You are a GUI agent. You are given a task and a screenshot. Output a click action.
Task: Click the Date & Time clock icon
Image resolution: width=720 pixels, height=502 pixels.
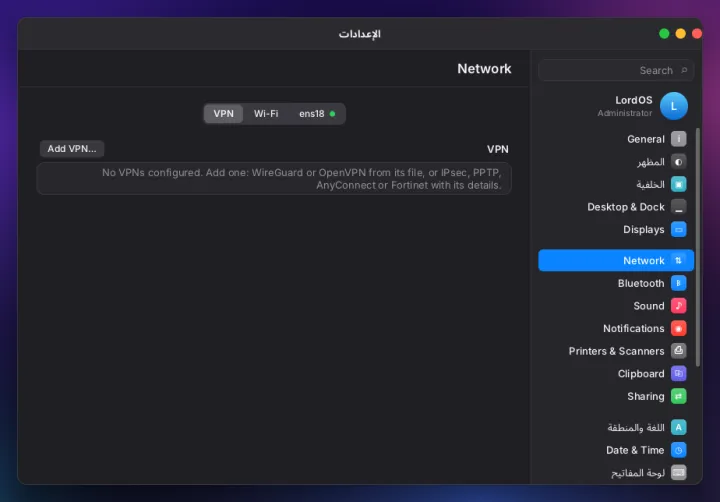tap(678, 450)
